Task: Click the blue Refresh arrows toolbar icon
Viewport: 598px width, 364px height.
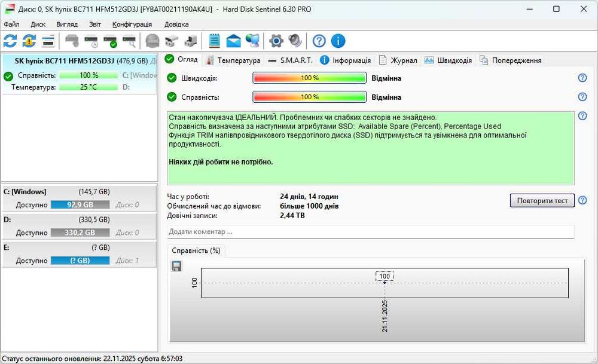Action: 10,41
